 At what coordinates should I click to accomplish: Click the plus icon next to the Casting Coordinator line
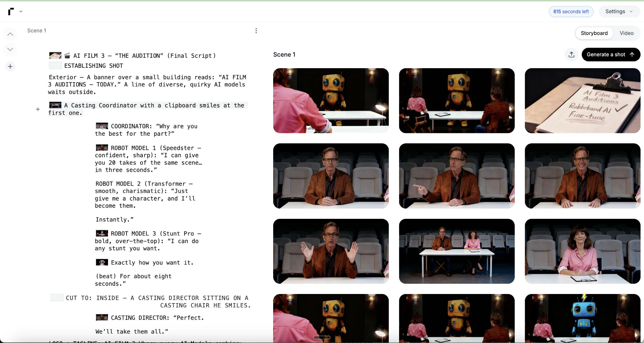point(38,109)
